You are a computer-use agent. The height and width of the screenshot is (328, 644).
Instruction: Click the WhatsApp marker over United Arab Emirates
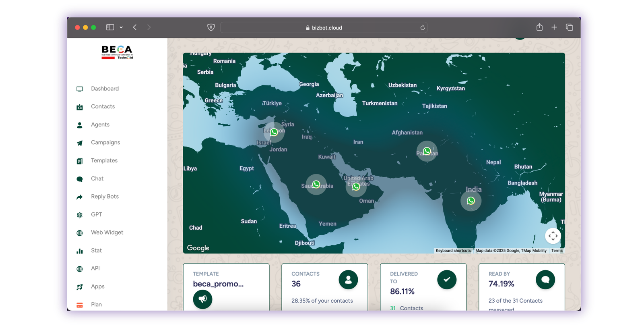(x=356, y=187)
